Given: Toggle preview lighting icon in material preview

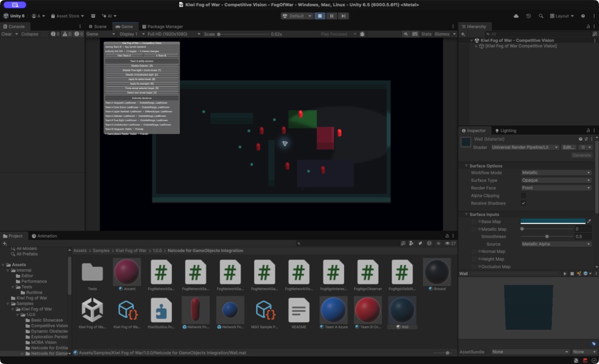Looking at the screenshot, I should click(579, 273).
